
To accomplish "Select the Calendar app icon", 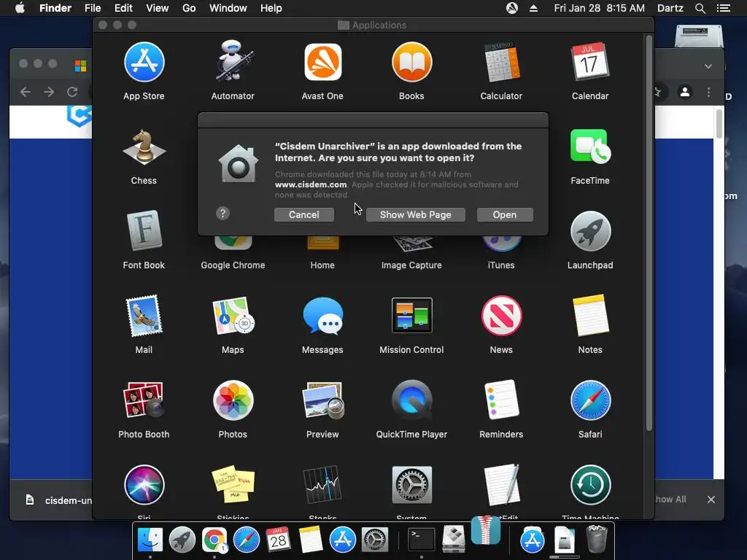I will tap(589, 63).
